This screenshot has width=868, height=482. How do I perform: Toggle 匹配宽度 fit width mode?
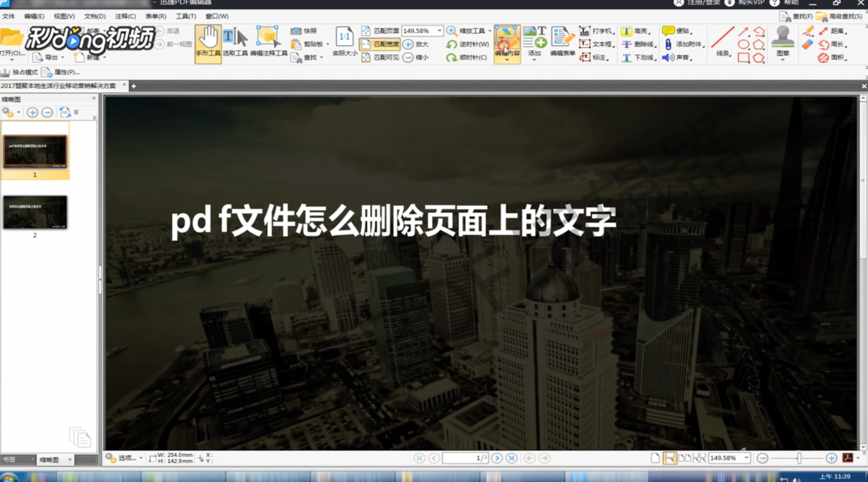point(380,44)
